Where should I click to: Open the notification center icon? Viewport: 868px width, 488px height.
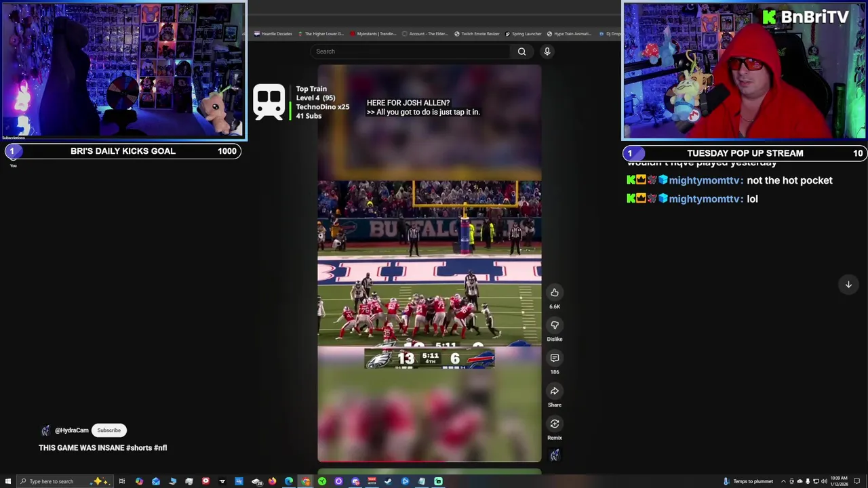856,481
